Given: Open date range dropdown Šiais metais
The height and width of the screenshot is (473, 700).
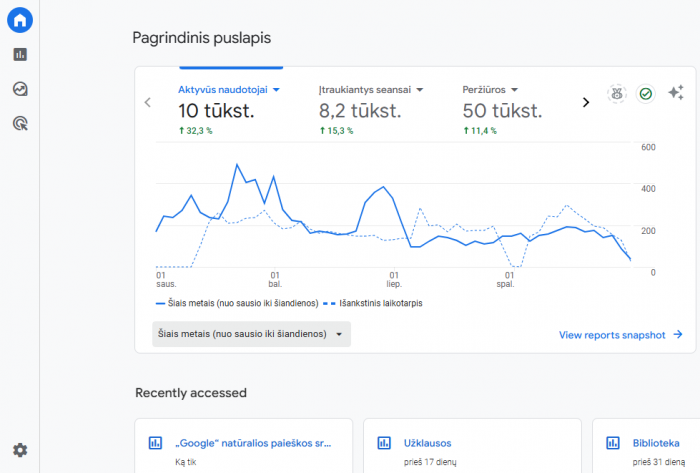Looking at the screenshot, I should coord(251,334).
